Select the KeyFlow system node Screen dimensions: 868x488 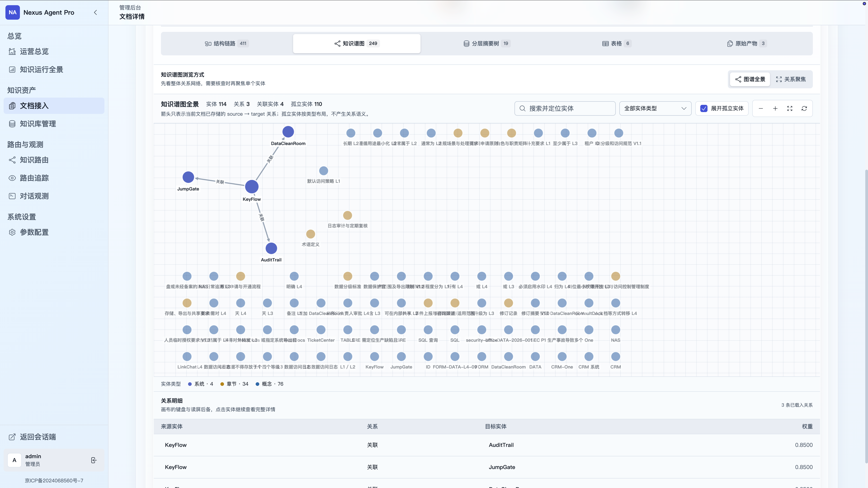[x=252, y=187]
